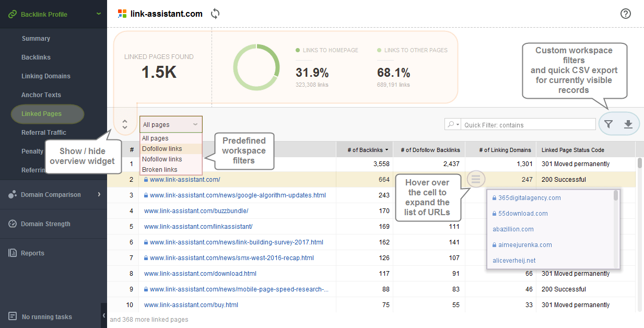Click the Quick Filter input field
The height and width of the screenshot is (328, 644).
click(529, 124)
